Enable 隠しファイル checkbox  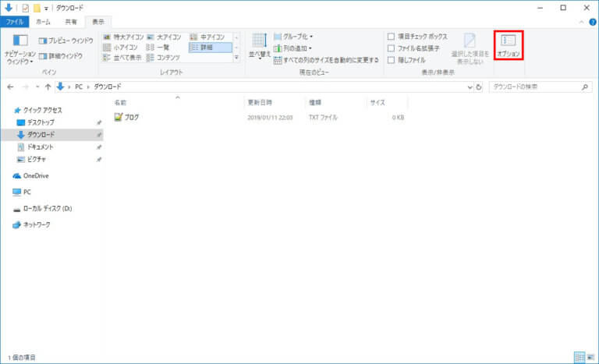coord(391,60)
